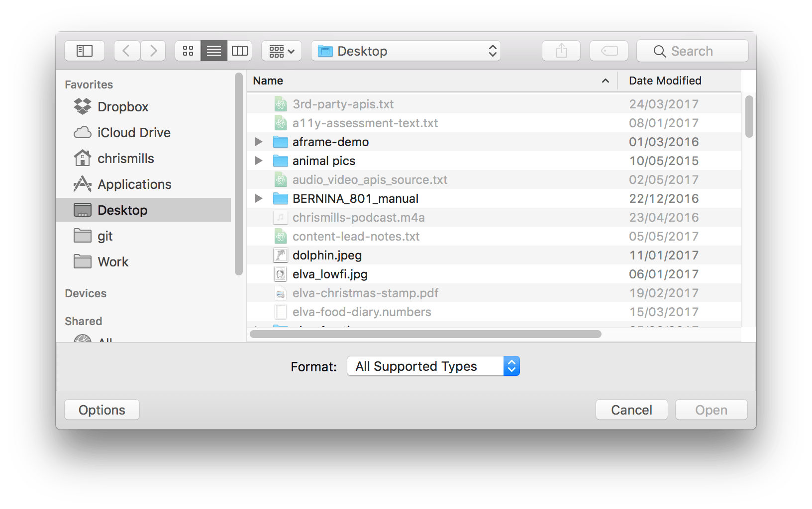Sort files by Date Modified column

pos(665,81)
